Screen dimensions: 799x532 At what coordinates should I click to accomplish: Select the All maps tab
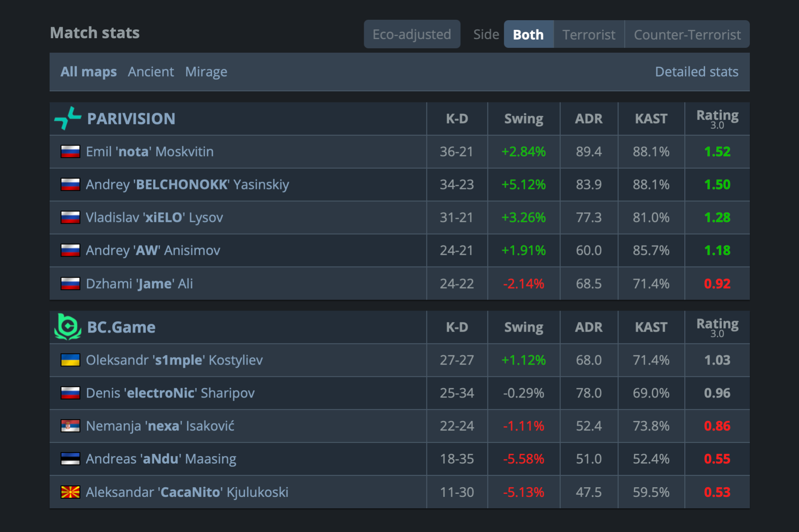(88, 72)
